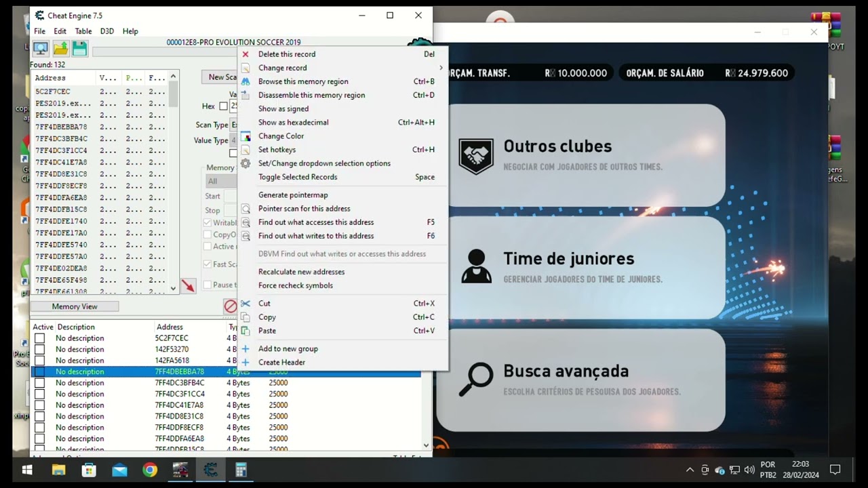The height and width of the screenshot is (488, 868).
Task: Click binoculars icon for Browse this memory region
Action: pyautogui.click(x=245, y=81)
